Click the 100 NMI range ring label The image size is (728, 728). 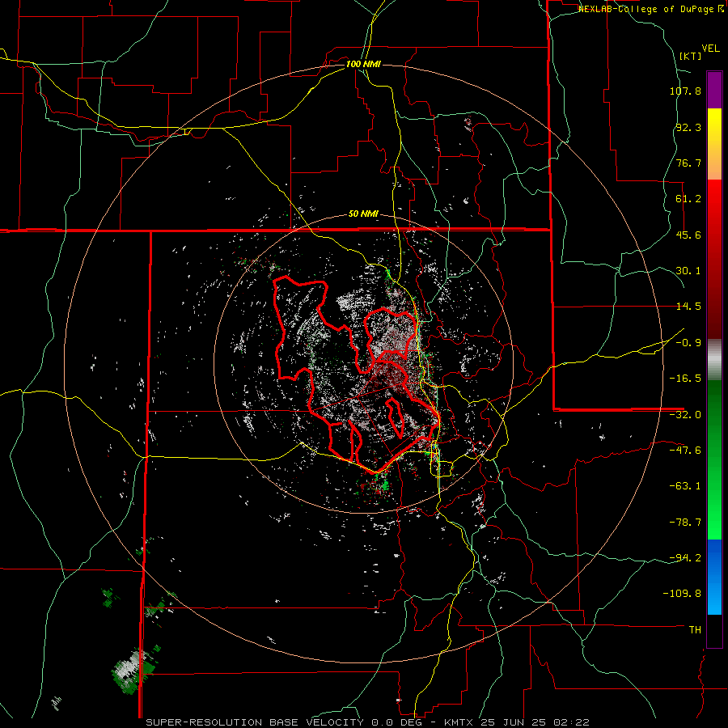pyautogui.click(x=363, y=64)
